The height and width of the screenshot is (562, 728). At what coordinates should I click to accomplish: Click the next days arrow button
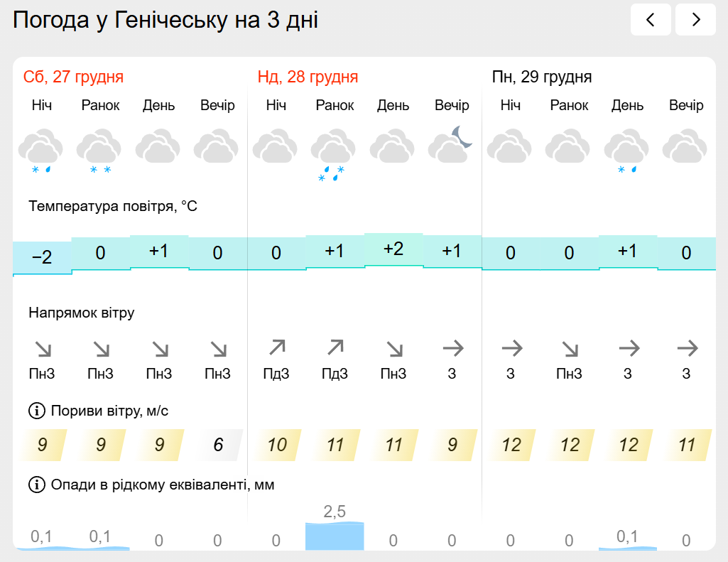[x=695, y=20]
